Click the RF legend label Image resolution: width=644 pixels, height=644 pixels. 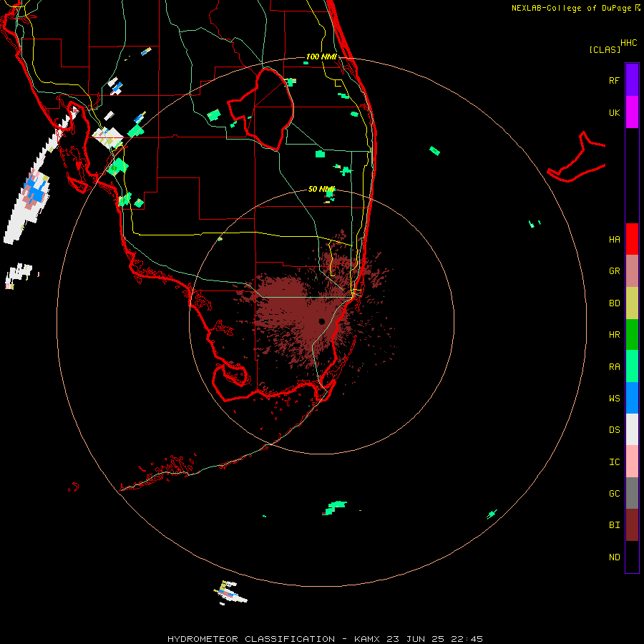pyautogui.click(x=614, y=80)
